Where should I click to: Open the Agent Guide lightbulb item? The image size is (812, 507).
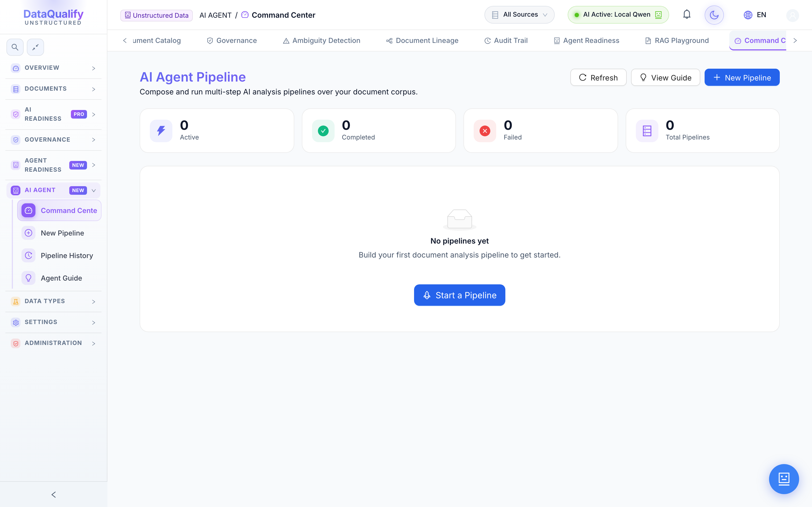[x=59, y=278]
